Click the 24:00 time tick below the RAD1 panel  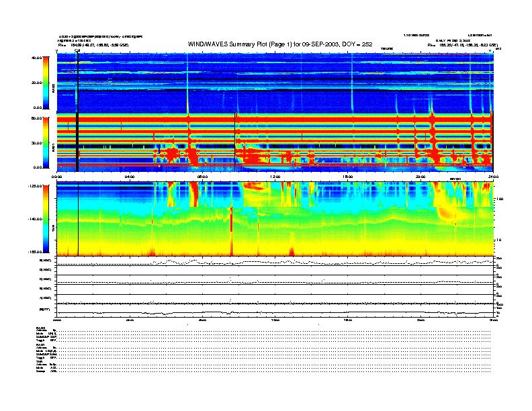click(x=493, y=177)
